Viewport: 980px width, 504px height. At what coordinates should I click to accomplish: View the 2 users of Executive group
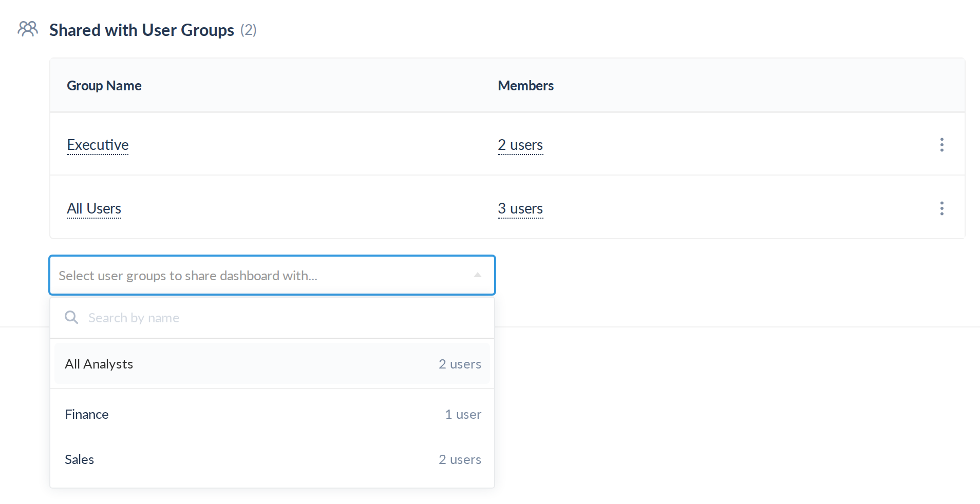520,145
